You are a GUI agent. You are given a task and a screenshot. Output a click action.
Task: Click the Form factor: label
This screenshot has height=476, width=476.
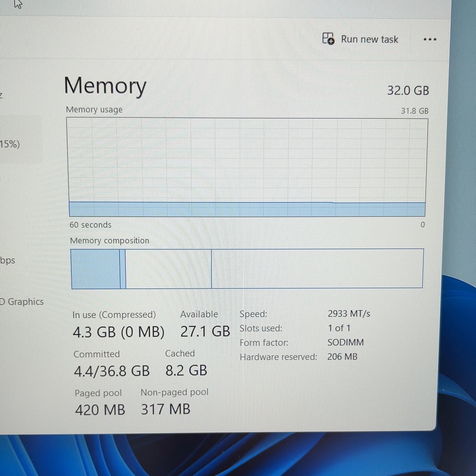coord(264,343)
